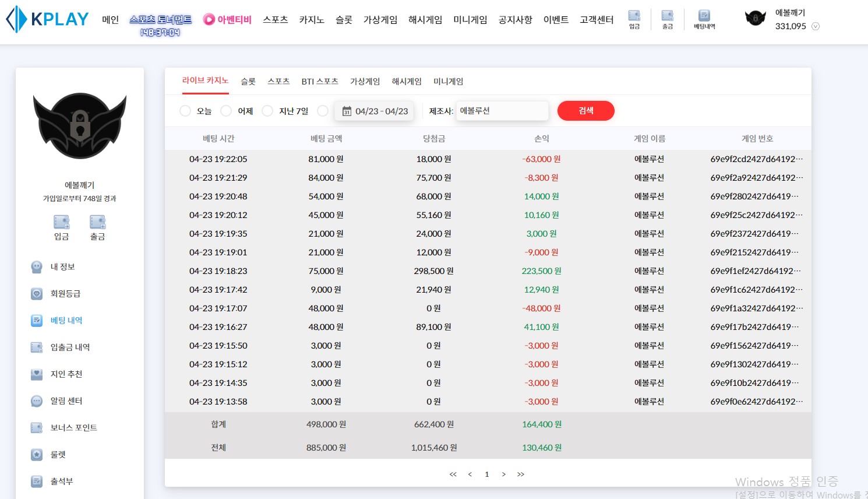Open 내 정보 from the sidebar

pyautogui.click(x=62, y=267)
